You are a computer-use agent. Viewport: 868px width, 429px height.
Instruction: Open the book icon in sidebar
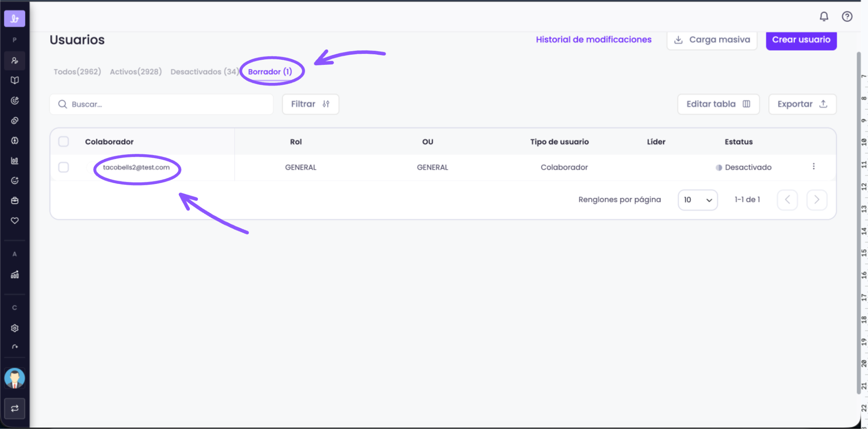[x=15, y=80]
